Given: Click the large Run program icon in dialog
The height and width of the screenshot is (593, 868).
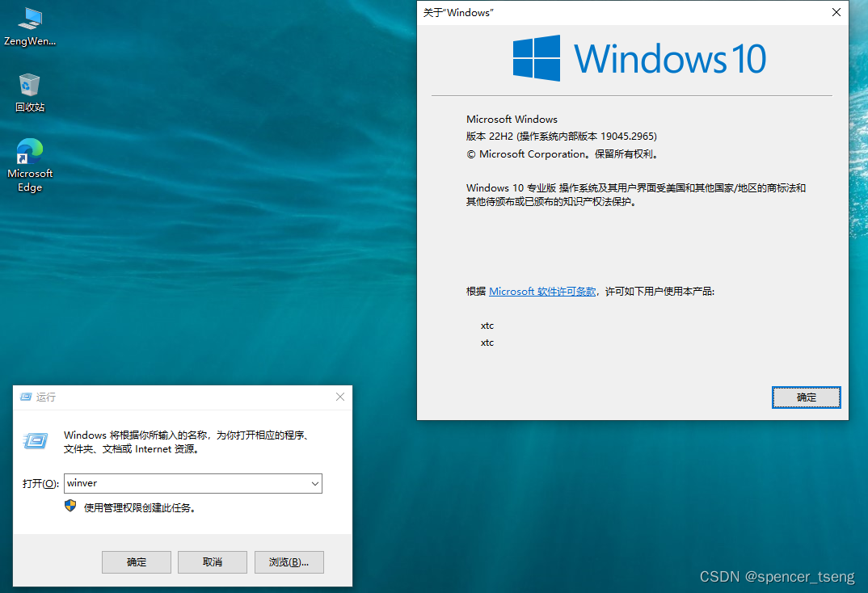Looking at the screenshot, I should [36, 441].
